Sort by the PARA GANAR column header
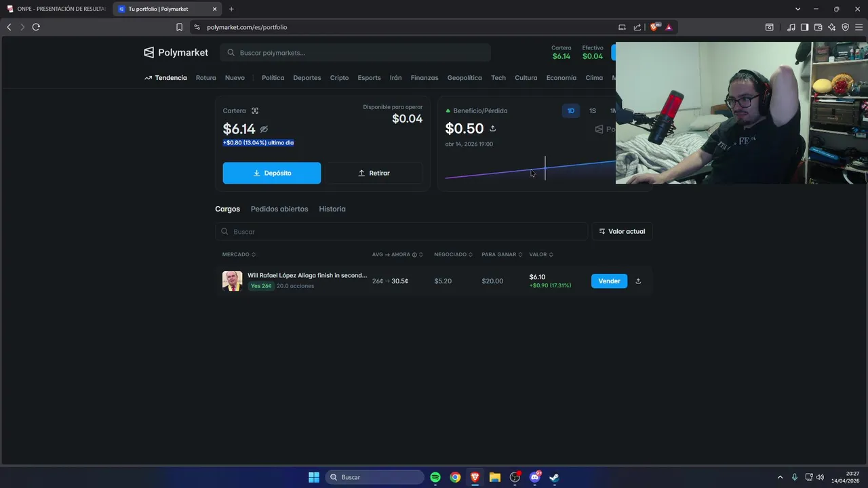 (x=502, y=254)
